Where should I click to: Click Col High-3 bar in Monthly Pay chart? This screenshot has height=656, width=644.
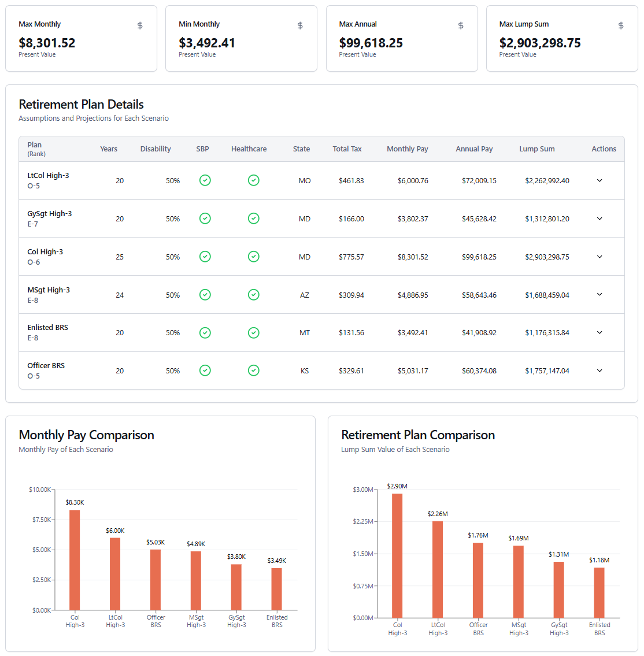click(x=75, y=560)
